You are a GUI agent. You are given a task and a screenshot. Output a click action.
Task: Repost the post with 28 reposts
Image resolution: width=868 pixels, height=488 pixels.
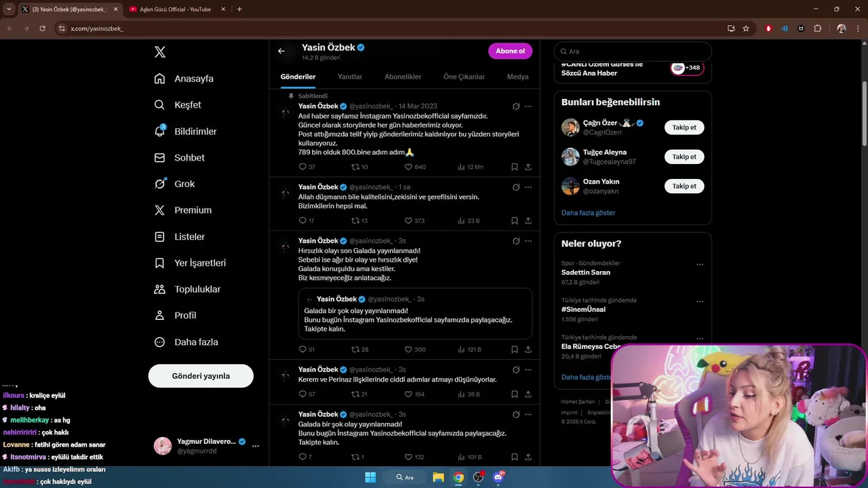359,349
